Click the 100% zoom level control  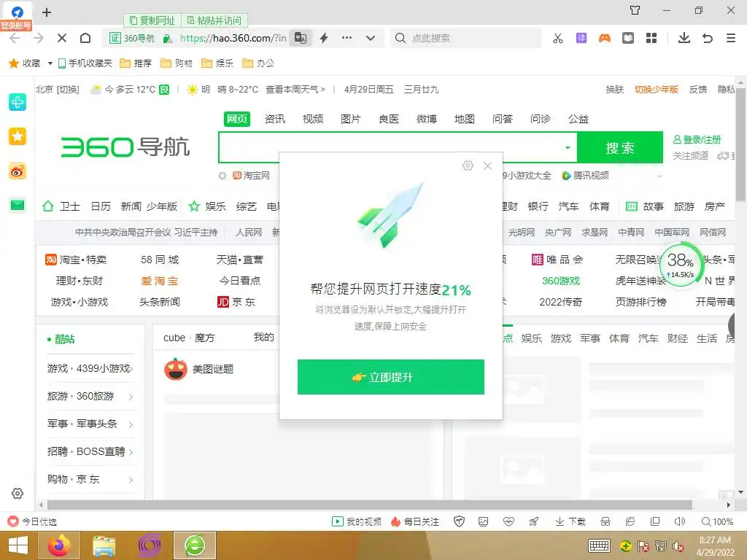(718, 522)
